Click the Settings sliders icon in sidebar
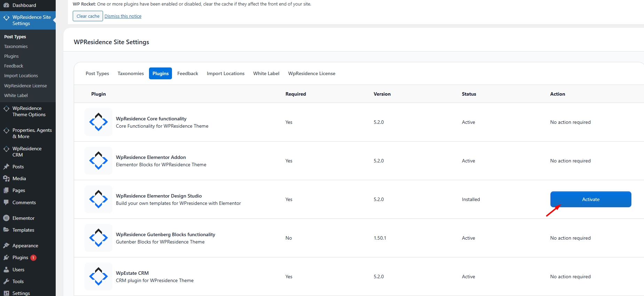Image resolution: width=644 pixels, height=296 pixels. pos(6,293)
